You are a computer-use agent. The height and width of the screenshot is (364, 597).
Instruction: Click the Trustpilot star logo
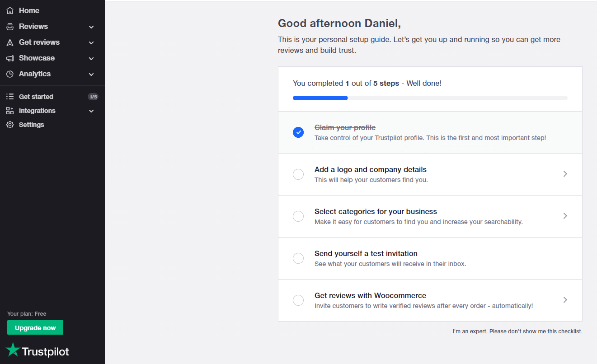coord(13,350)
